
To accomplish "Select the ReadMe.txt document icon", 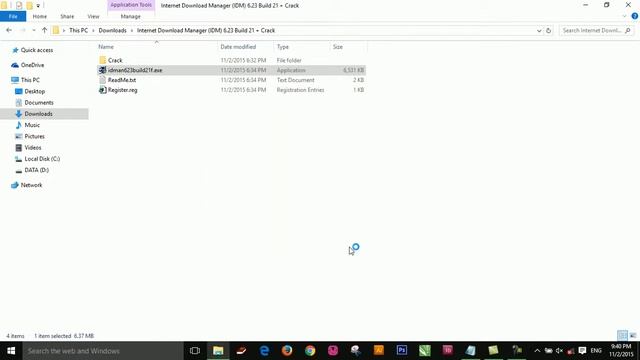I will tap(102, 80).
